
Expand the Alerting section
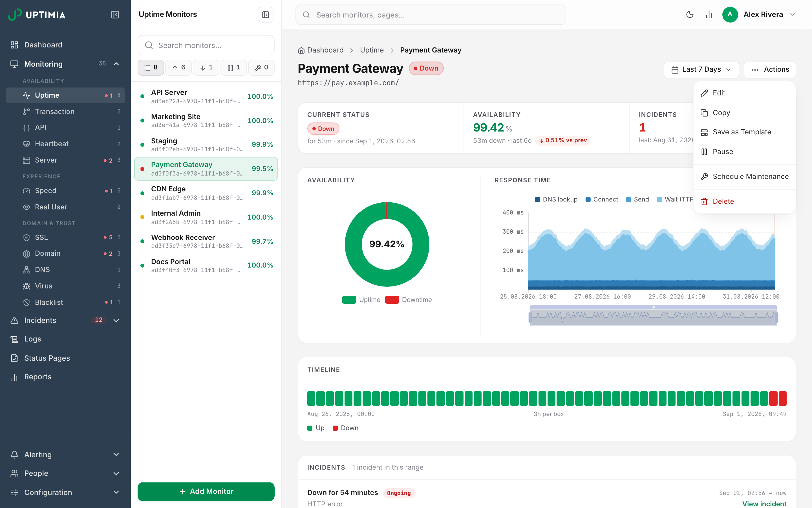tap(65, 455)
